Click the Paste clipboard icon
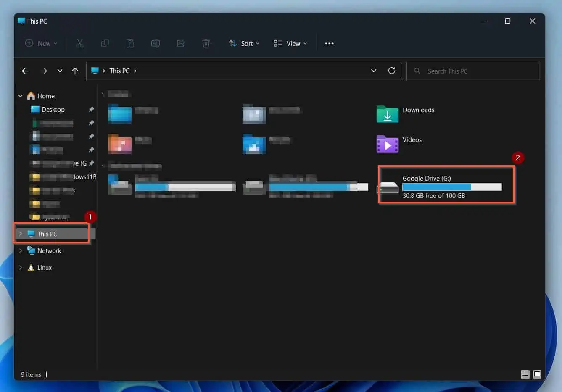The image size is (562, 392). 130,43
